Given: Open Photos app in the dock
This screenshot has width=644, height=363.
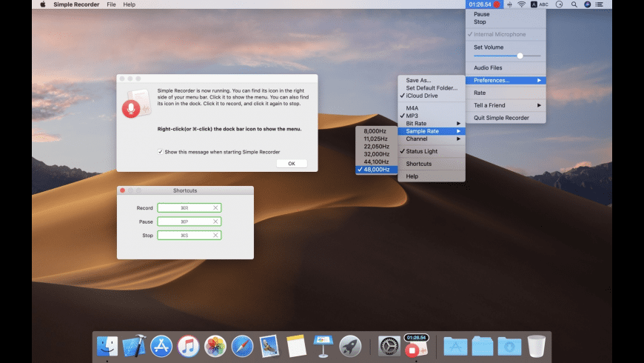Looking at the screenshot, I should (x=215, y=346).
